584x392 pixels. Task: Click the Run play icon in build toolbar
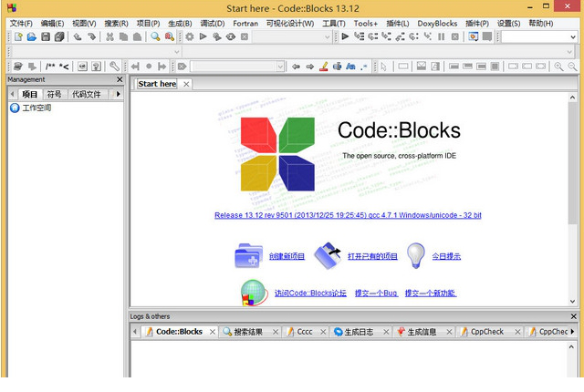click(x=203, y=36)
